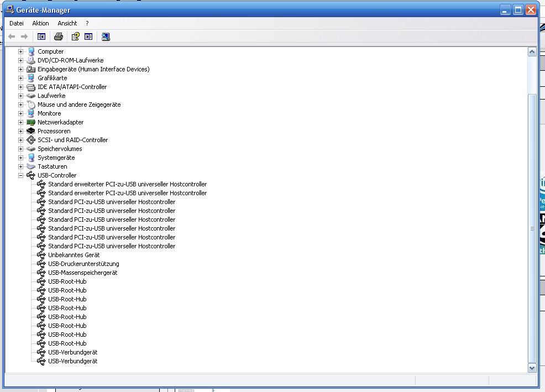
Task: Click the USB icon beside USB-Massenspeichergerät
Action: pos(41,273)
